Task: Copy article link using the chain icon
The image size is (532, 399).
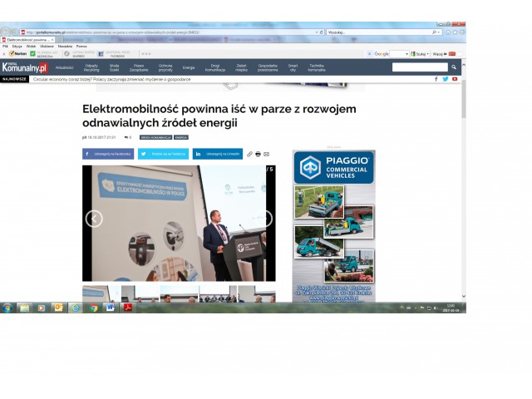Action: point(249,154)
